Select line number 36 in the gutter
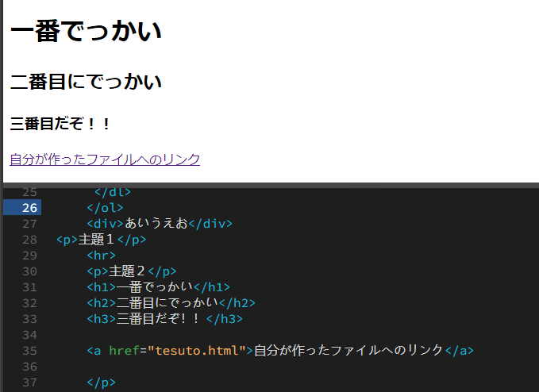 coord(29,367)
